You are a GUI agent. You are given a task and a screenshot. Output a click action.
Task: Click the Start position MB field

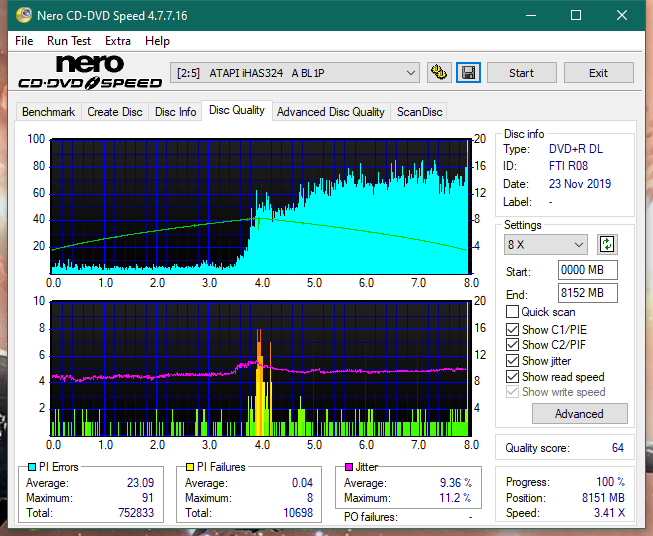[587, 270]
